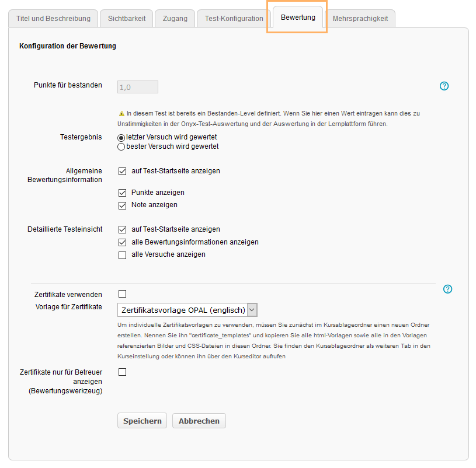The image size is (476, 468).
Task: Uncheck 'Punkte anzeigen' checkbox
Action: click(x=122, y=193)
